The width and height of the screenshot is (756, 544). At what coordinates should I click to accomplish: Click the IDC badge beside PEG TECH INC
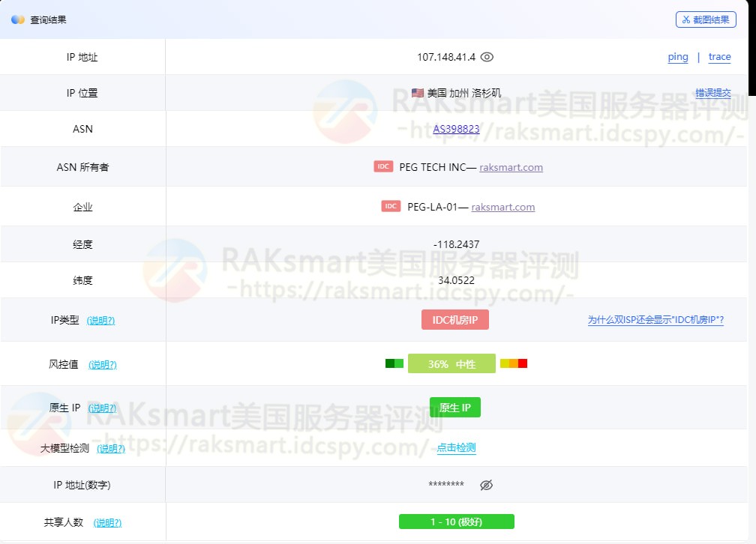click(x=383, y=166)
